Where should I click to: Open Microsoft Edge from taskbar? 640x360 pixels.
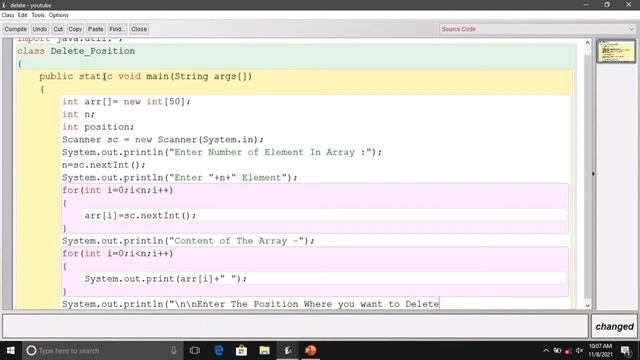(218, 351)
